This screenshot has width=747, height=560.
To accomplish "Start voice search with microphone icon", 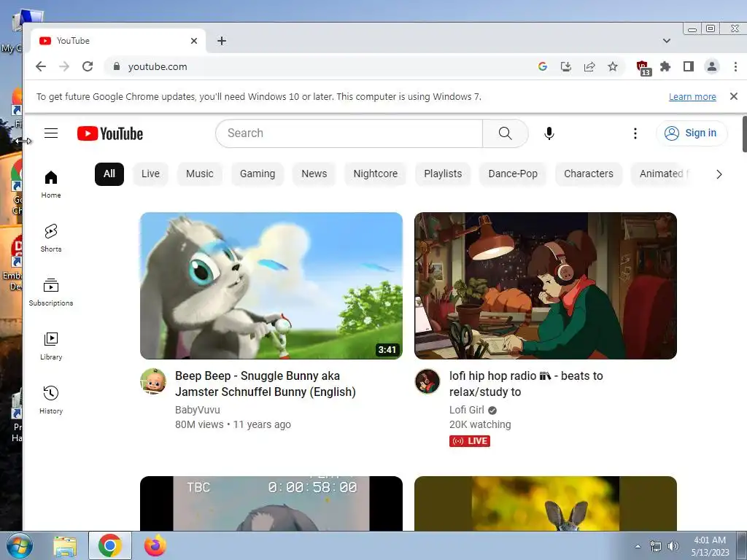I will click(549, 133).
